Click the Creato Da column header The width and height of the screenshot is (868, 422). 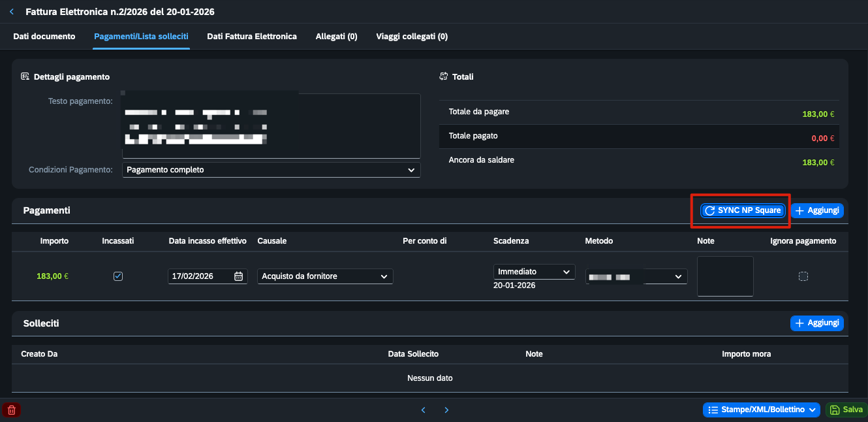coord(40,354)
